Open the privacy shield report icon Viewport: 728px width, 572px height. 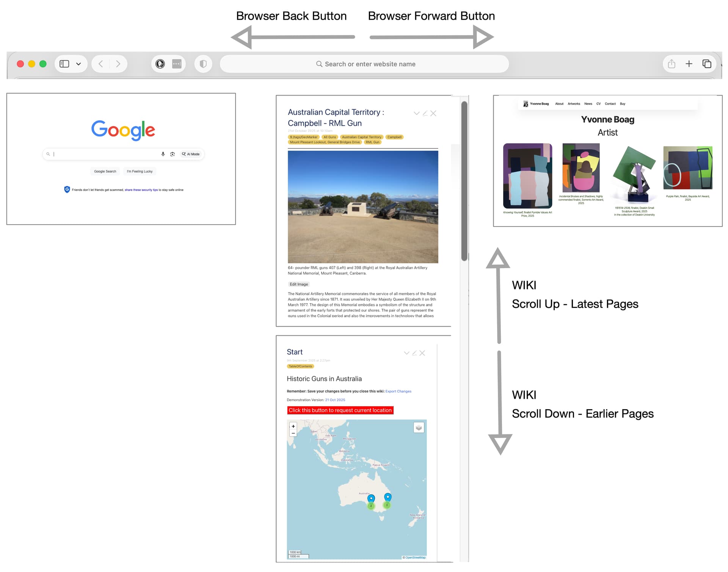tap(203, 64)
